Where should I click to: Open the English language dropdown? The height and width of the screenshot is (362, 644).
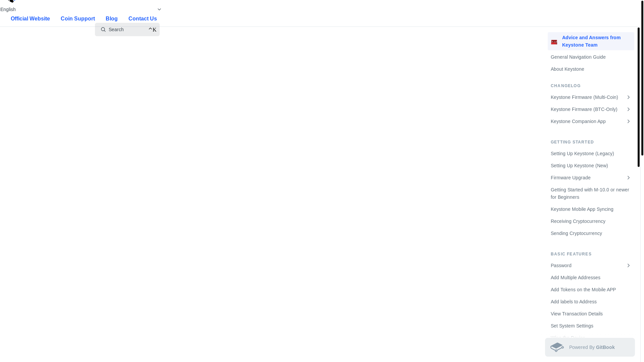pyautogui.click(x=81, y=9)
